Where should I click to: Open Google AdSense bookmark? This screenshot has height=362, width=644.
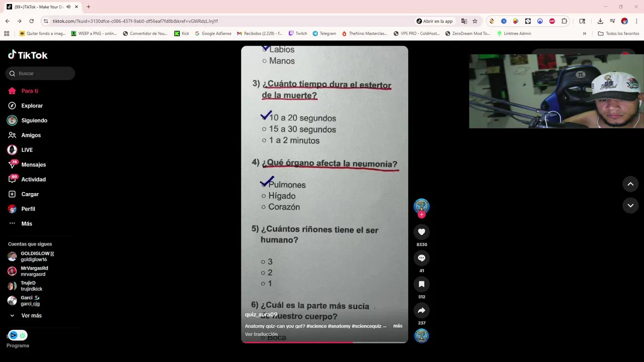(213, 34)
